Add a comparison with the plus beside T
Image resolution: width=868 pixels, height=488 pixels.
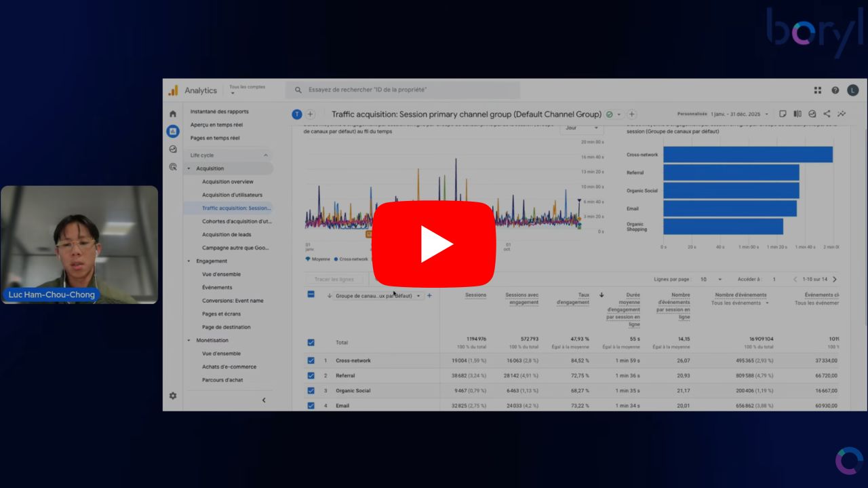pos(311,114)
